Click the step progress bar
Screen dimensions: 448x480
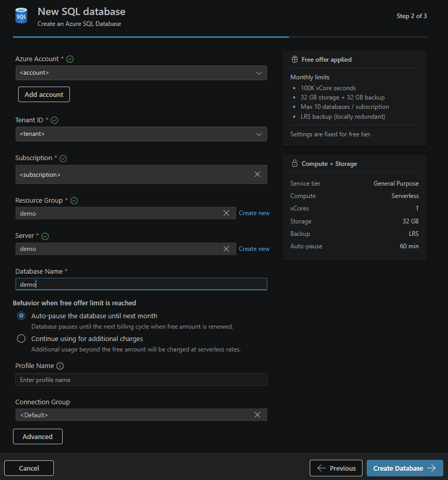(x=220, y=37)
